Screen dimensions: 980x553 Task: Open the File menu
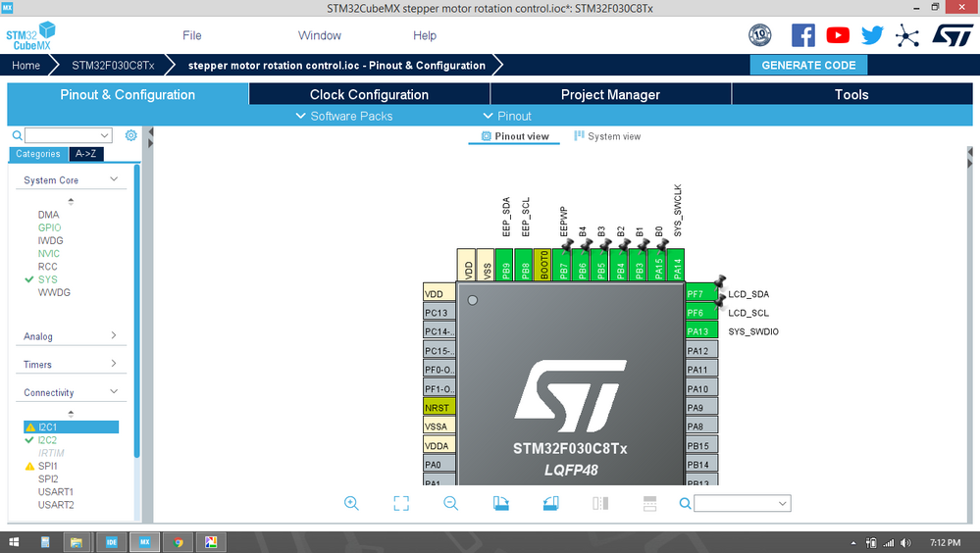pos(192,35)
